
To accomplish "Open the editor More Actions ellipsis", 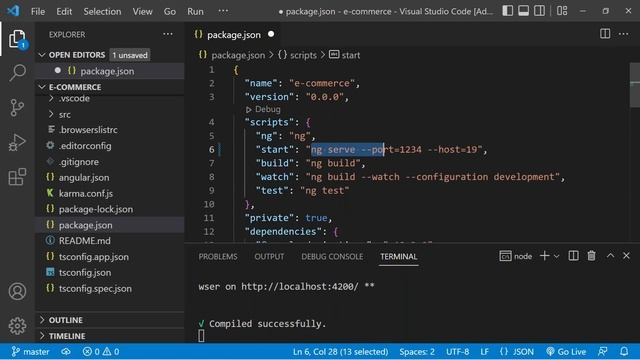I will pos(623,34).
